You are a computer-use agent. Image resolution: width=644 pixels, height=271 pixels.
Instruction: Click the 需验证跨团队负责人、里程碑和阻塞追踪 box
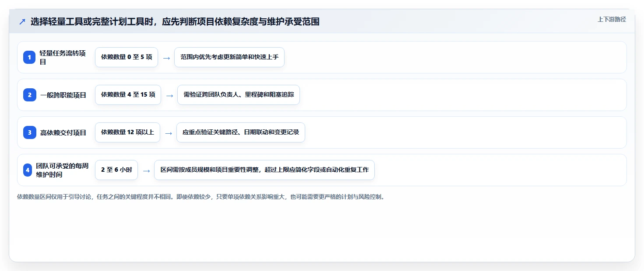(239, 95)
